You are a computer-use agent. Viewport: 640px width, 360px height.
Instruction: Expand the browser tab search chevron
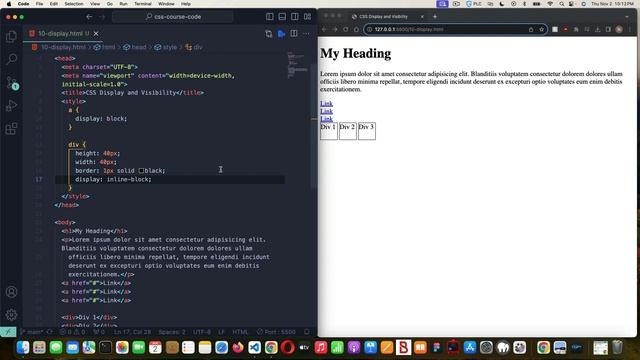(627, 17)
